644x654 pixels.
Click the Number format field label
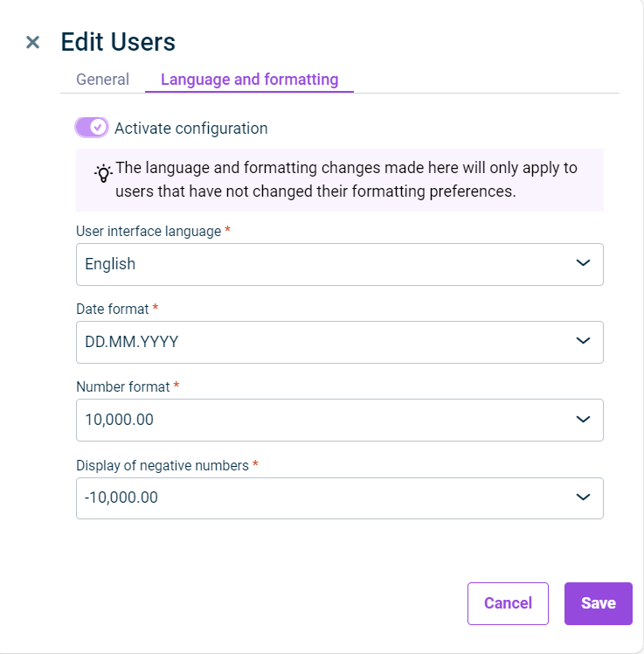tap(123, 387)
